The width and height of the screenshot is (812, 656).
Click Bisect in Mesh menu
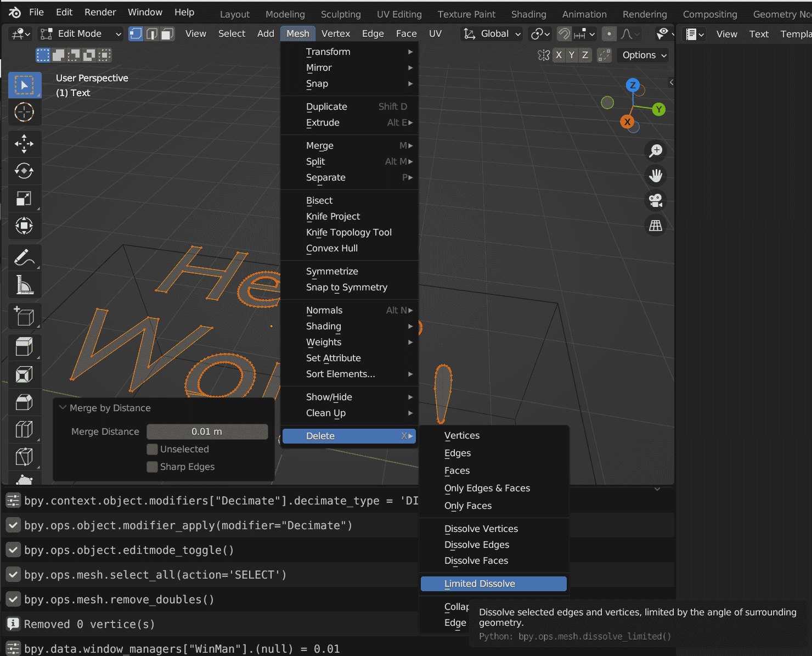349,200
